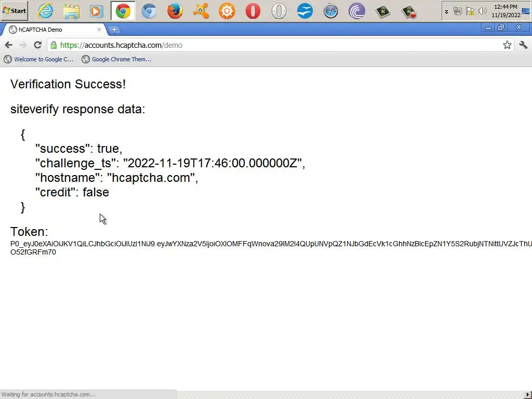This screenshot has width=532, height=399.
Task: Go forward to the next page
Action: 23,45
